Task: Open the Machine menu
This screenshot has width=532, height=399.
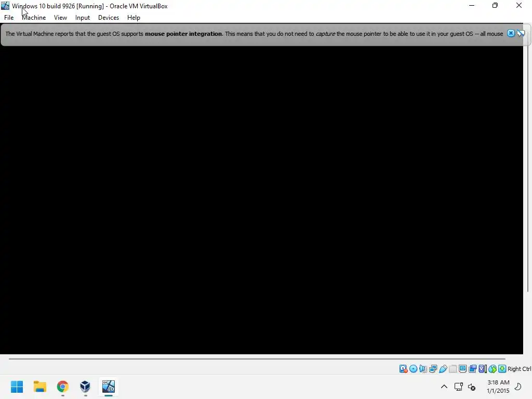Action: [34, 18]
